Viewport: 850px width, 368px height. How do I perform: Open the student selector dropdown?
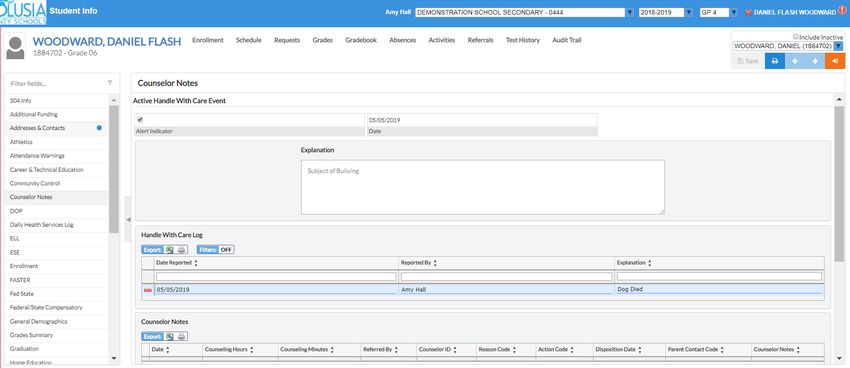tap(838, 47)
